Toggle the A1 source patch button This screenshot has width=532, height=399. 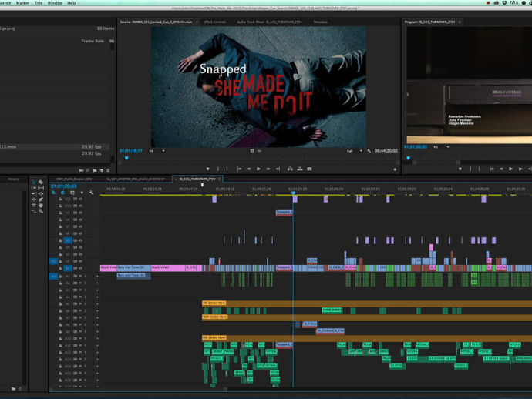pyautogui.click(x=54, y=275)
